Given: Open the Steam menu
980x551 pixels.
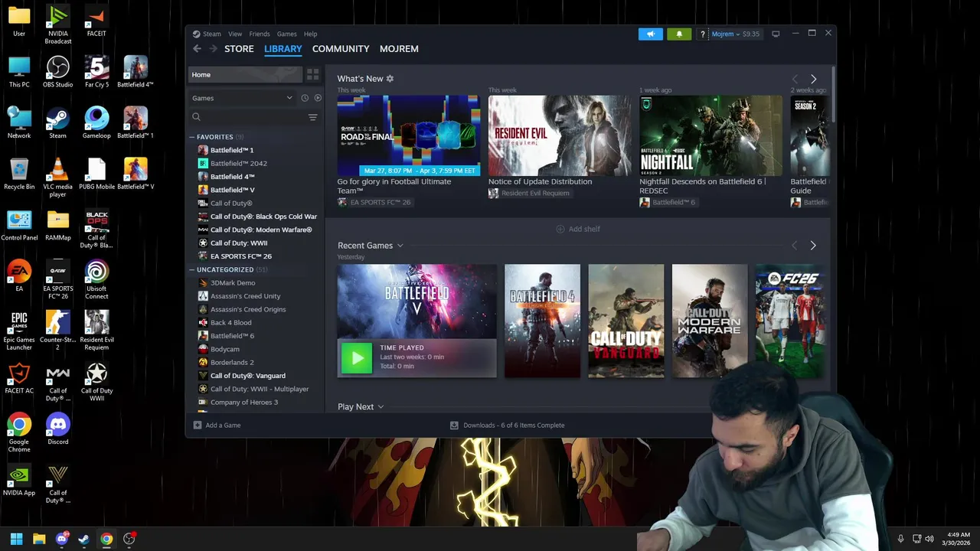Looking at the screenshot, I should (x=211, y=34).
